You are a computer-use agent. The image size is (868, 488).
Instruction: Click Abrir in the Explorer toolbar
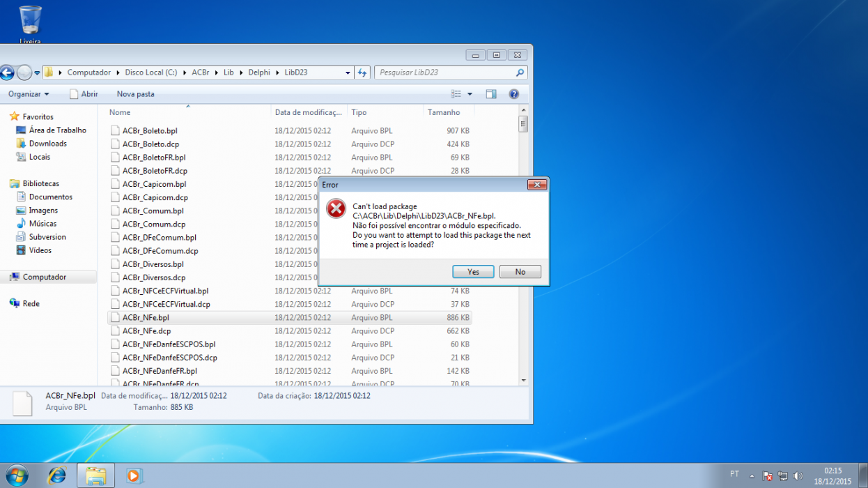[84, 94]
